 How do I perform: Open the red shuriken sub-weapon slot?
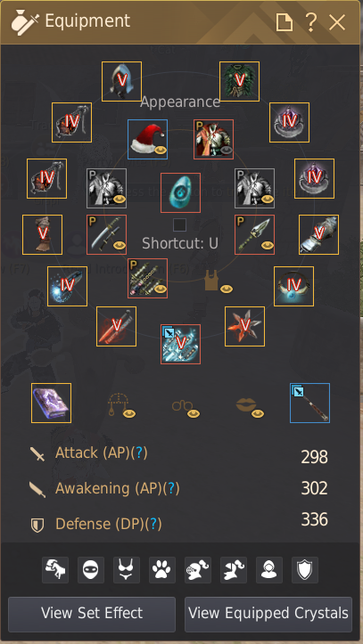pyautogui.click(x=244, y=327)
